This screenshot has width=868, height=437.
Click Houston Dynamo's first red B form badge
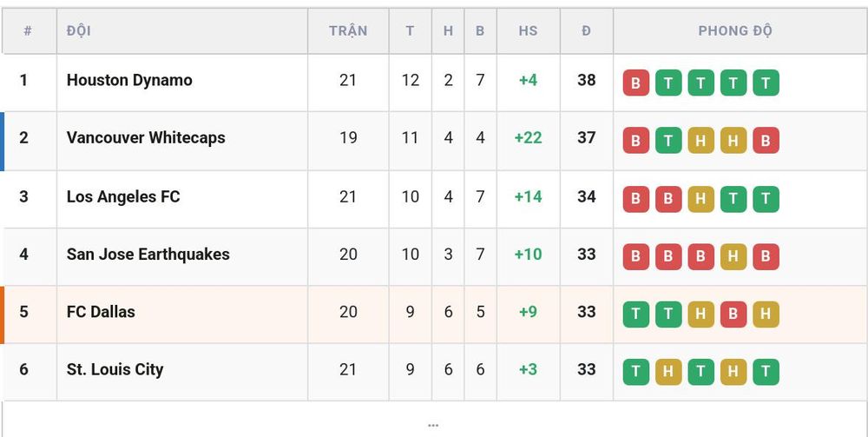click(635, 83)
